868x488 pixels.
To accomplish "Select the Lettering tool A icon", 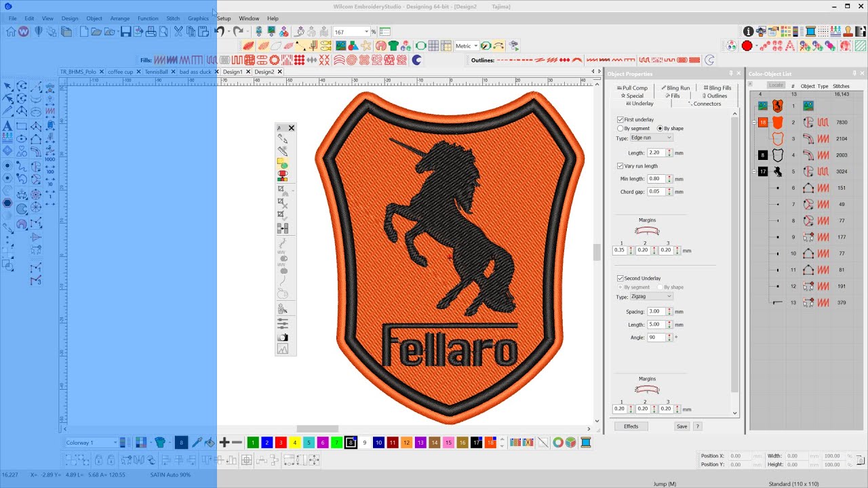I will (7, 126).
